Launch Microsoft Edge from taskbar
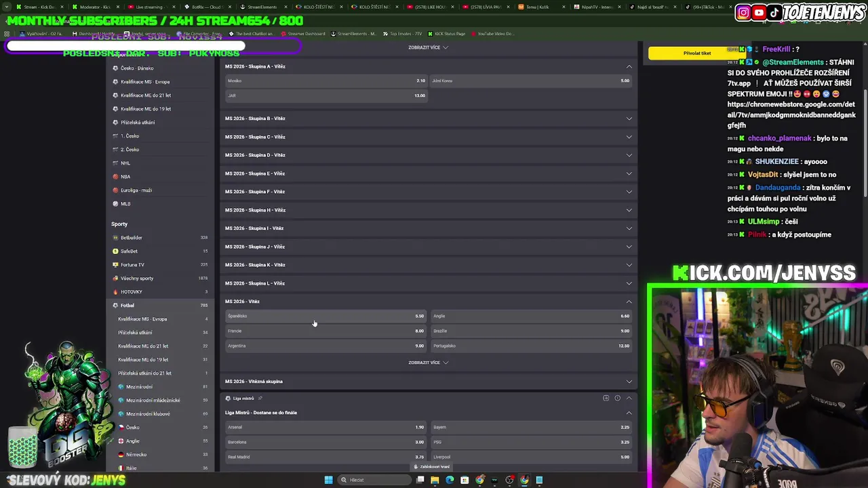The height and width of the screenshot is (488, 868). [x=450, y=480]
